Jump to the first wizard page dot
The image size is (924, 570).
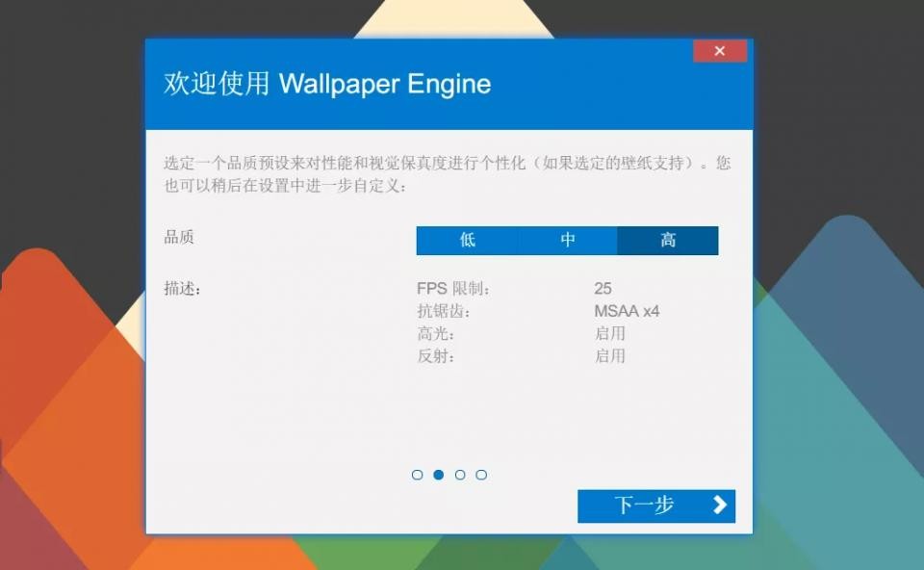pyautogui.click(x=417, y=475)
